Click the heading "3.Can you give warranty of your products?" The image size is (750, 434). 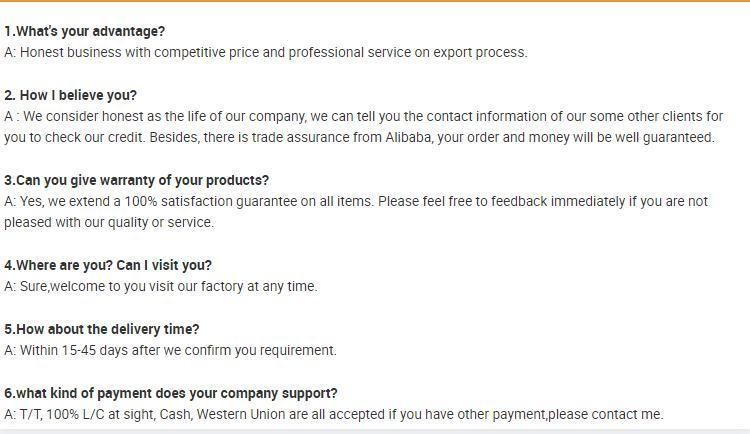(x=136, y=180)
